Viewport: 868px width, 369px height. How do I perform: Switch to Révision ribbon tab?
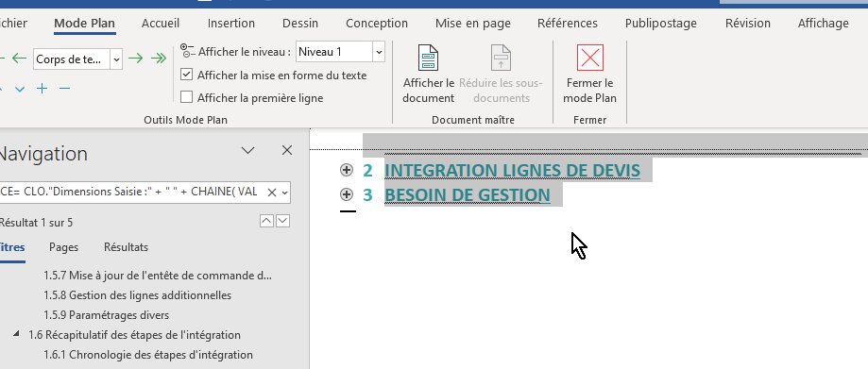coord(748,24)
